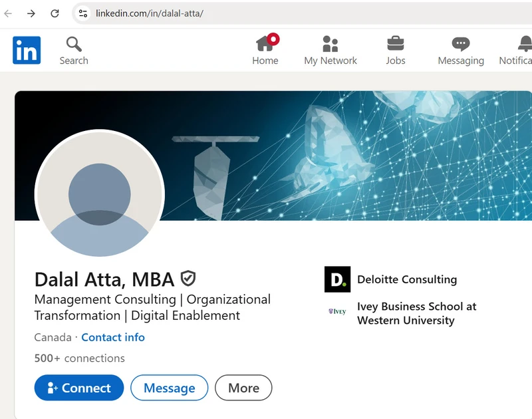Click the profile photo placeholder avatar
532x419 pixels.
[100, 194]
